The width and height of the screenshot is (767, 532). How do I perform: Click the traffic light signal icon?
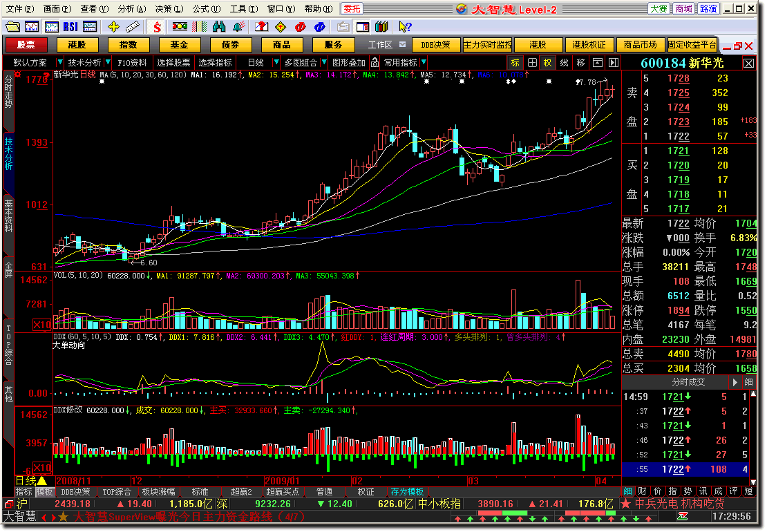(x=180, y=27)
